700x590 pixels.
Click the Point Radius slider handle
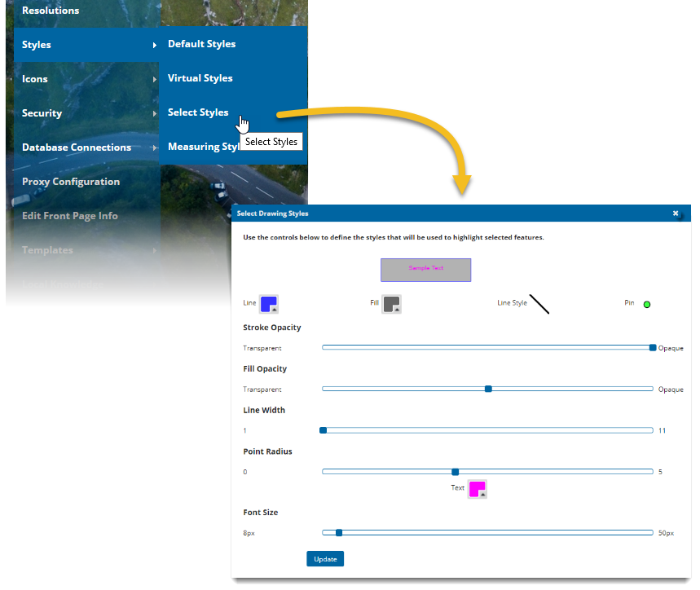pos(456,471)
